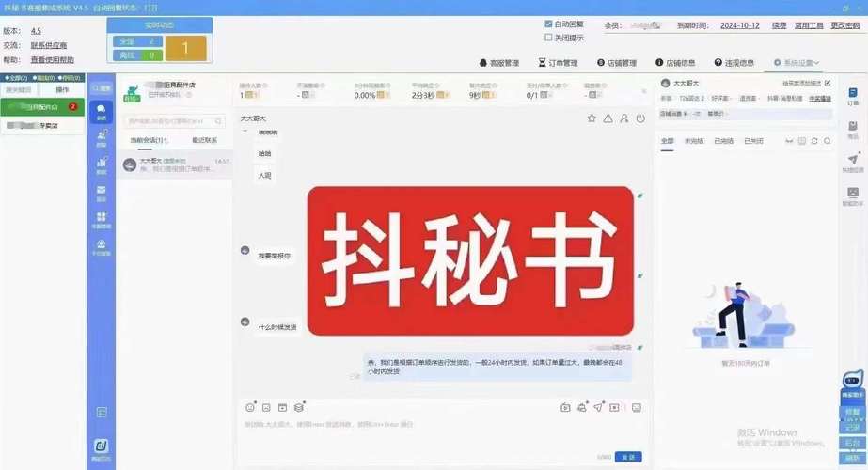Click the 我要举报你 chat message
Image resolution: width=868 pixels, height=470 pixels.
274,256
